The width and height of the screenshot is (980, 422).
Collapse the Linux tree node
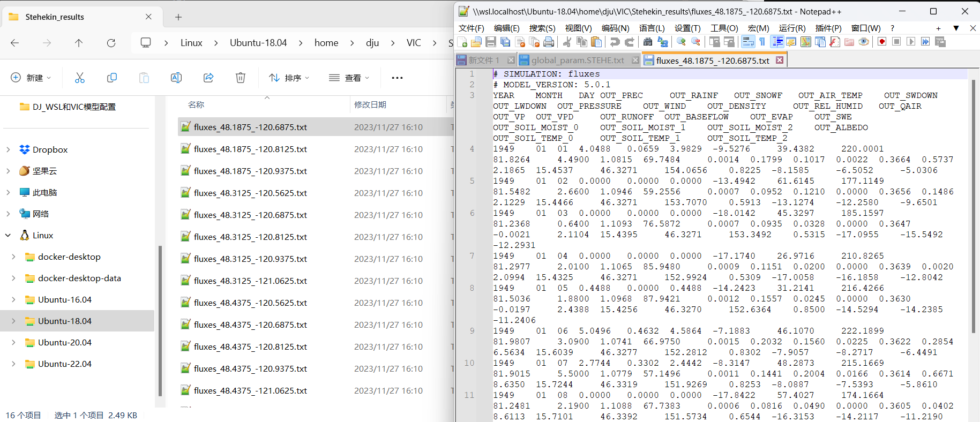pos(8,235)
